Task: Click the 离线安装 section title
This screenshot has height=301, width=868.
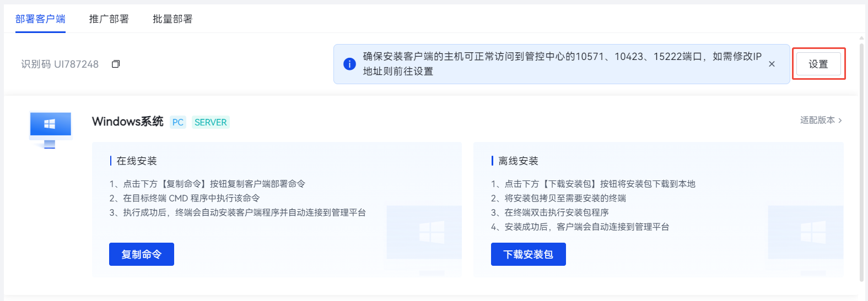Action: pos(518,161)
